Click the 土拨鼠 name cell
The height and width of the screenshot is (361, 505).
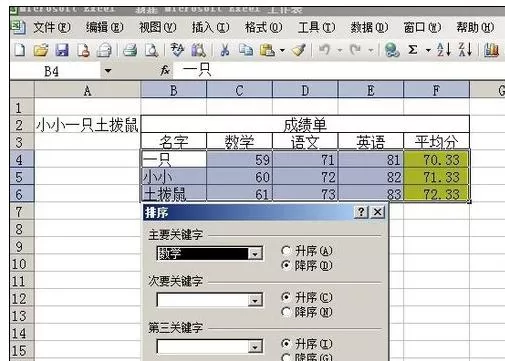click(173, 194)
